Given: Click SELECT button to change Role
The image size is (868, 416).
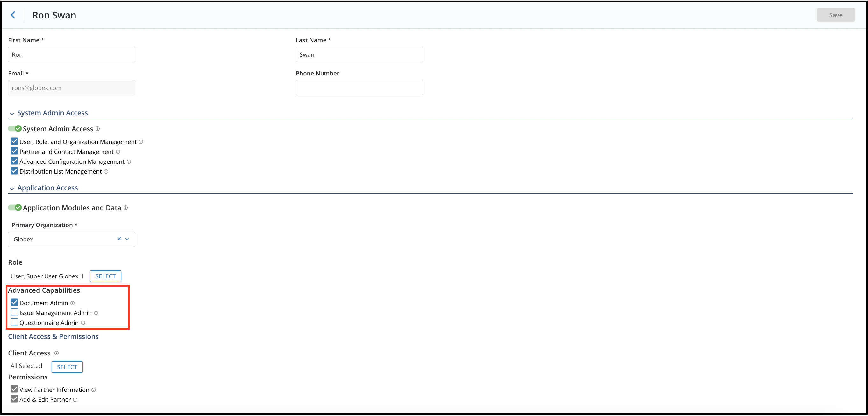Looking at the screenshot, I should coord(105,275).
